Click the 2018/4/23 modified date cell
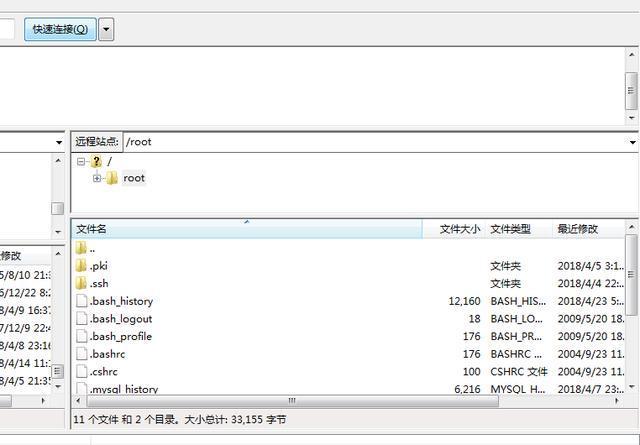The height and width of the screenshot is (445, 640). pyautogui.click(x=590, y=301)
